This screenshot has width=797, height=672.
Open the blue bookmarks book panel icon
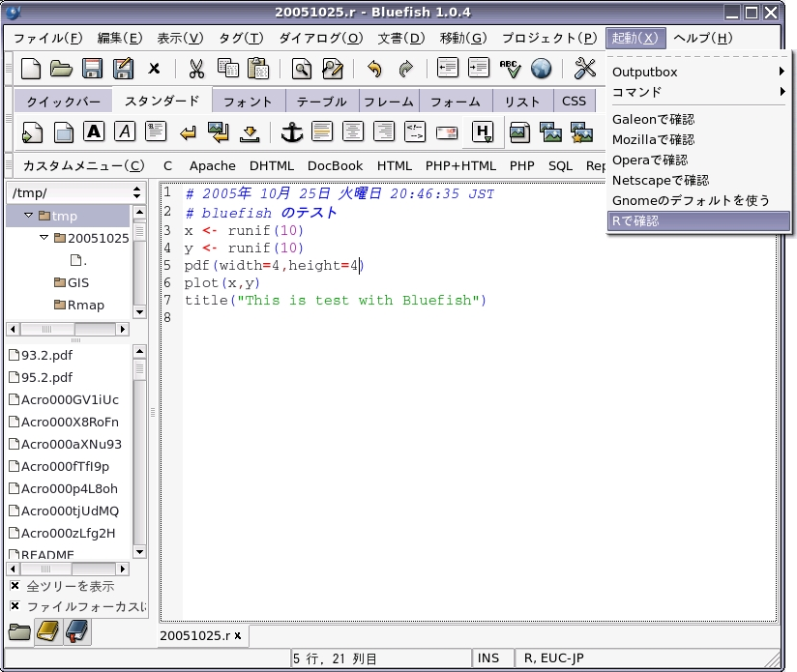[x=76, y=632]
